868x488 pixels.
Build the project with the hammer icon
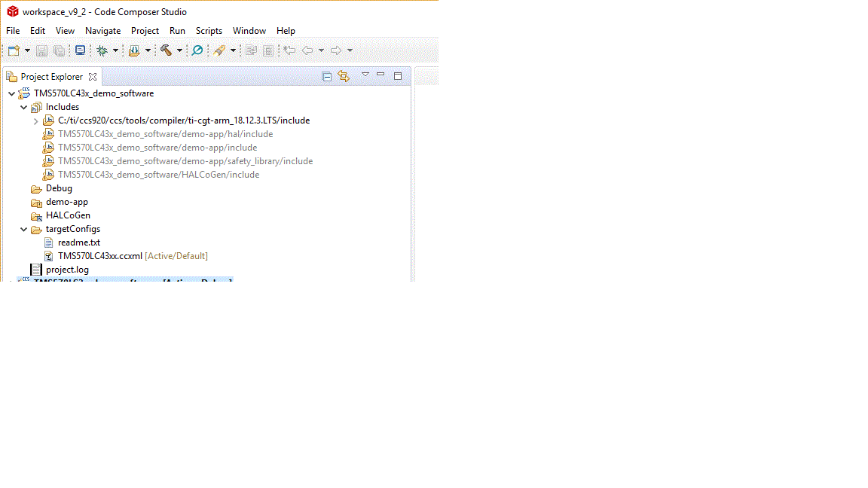point(166,51)
